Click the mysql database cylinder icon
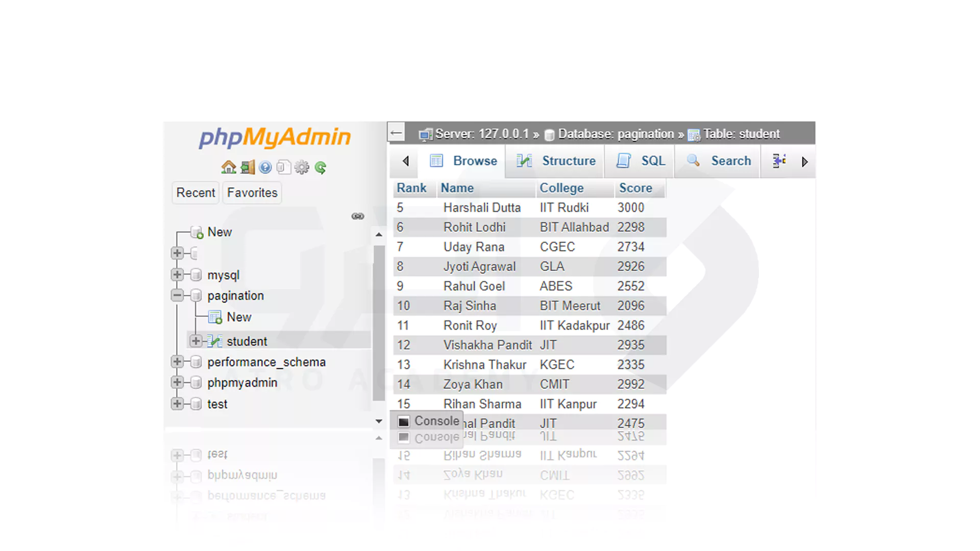 [196, 275]
